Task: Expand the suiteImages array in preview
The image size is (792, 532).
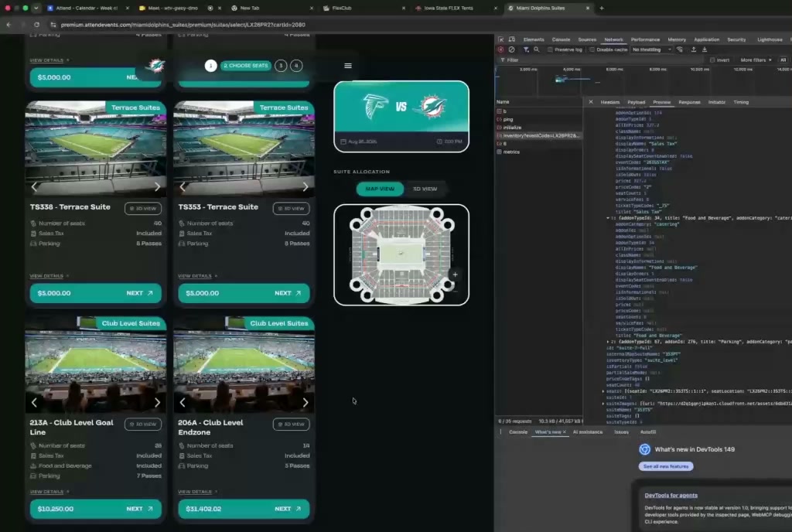Action: 603,404
